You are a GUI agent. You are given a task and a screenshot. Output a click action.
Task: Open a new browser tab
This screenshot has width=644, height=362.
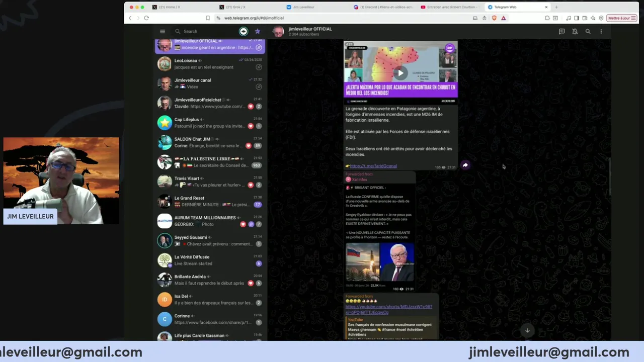[556, 7]
